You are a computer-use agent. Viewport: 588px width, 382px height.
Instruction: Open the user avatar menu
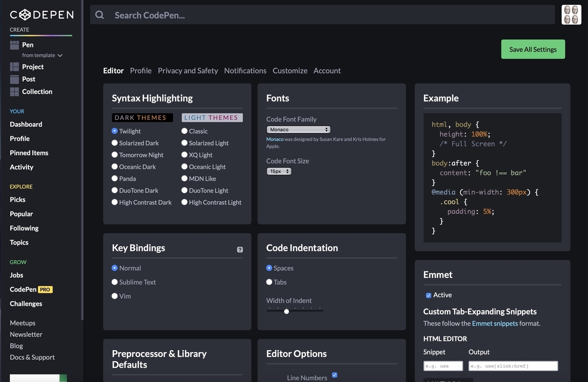(571, 15)
